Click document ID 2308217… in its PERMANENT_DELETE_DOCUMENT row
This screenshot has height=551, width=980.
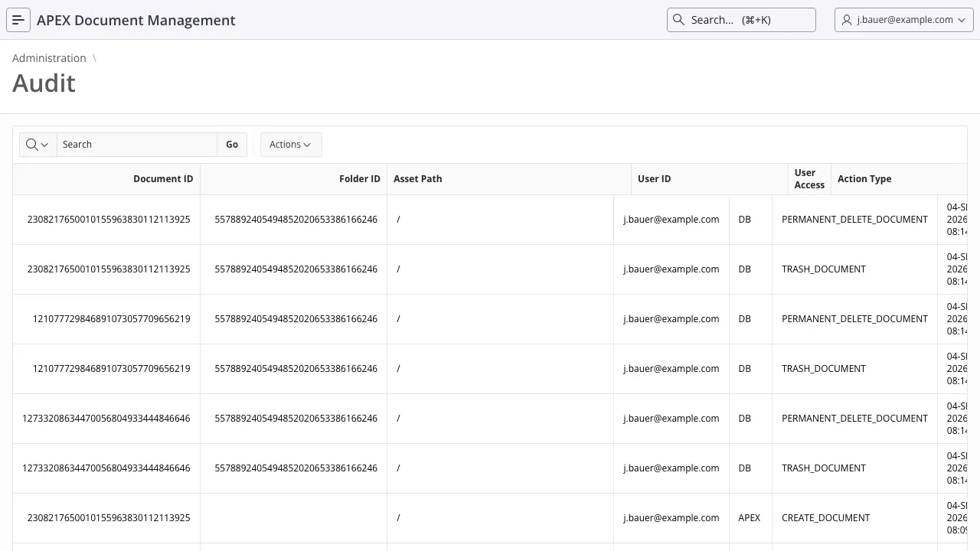point(109,220)
